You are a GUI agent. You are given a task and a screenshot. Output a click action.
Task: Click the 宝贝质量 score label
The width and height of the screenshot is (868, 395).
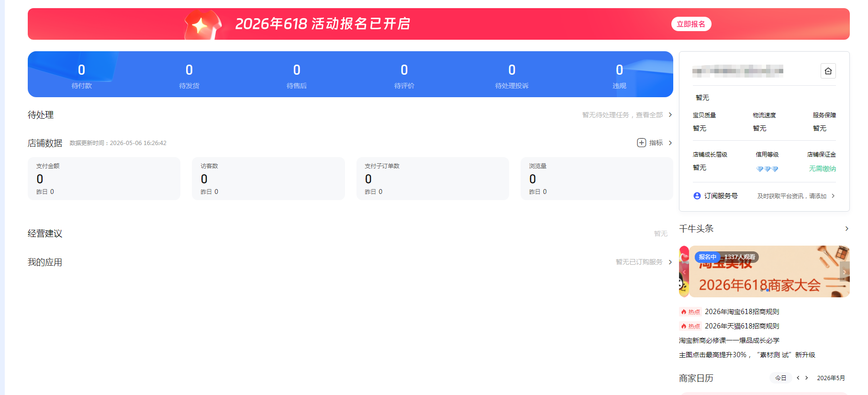[704, 115]
